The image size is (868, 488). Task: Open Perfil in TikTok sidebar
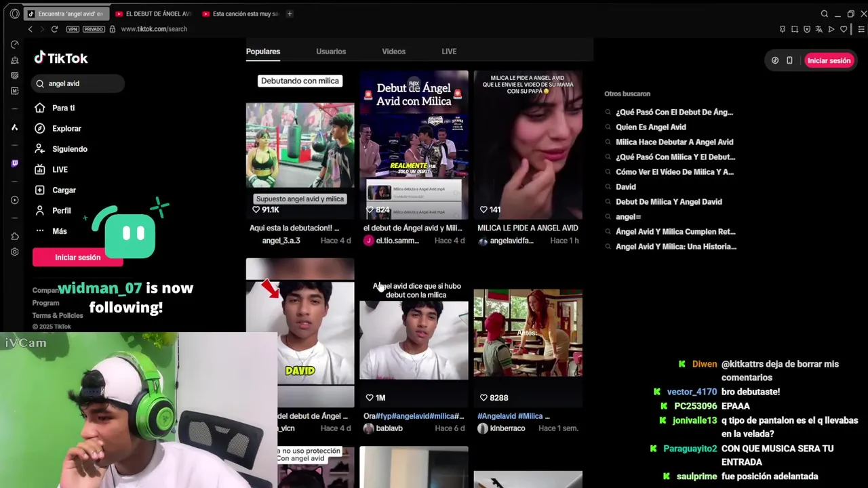coord(61,211)
